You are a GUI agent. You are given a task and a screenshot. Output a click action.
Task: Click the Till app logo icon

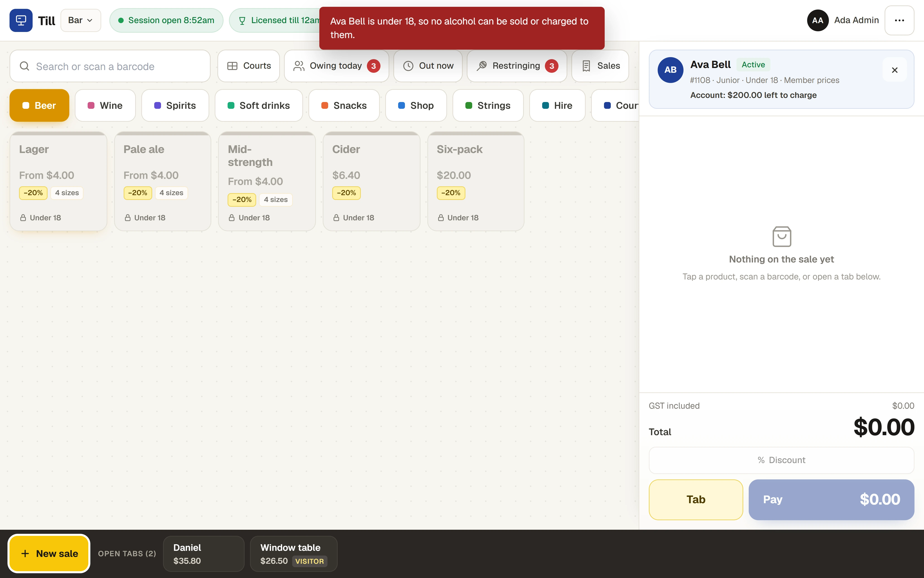pos(21,20)
